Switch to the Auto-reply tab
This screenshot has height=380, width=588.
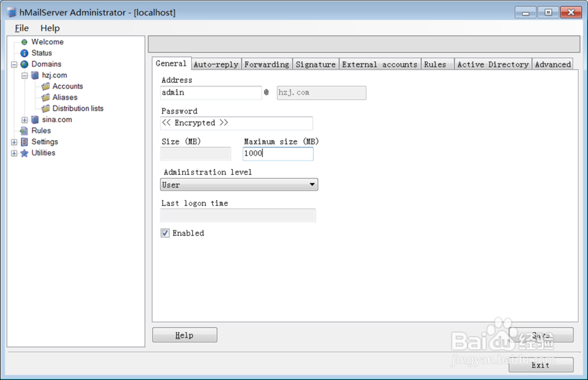[216, 65]
